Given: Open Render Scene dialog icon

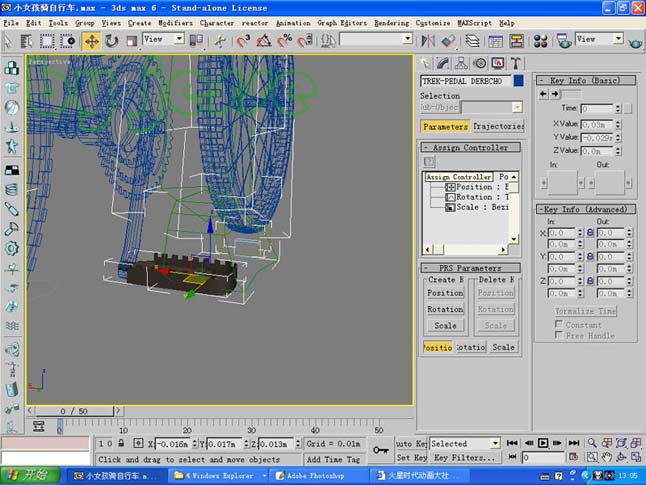Looking at the screenshot, I should point(563,41).
